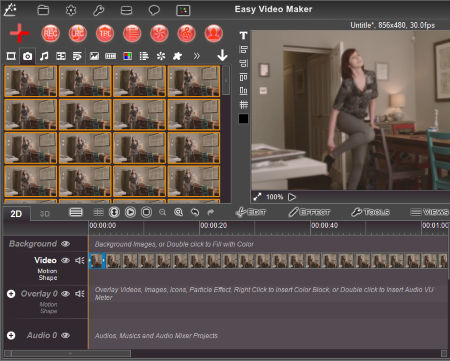Zoom in the timeline magnifier

[179, 212]
